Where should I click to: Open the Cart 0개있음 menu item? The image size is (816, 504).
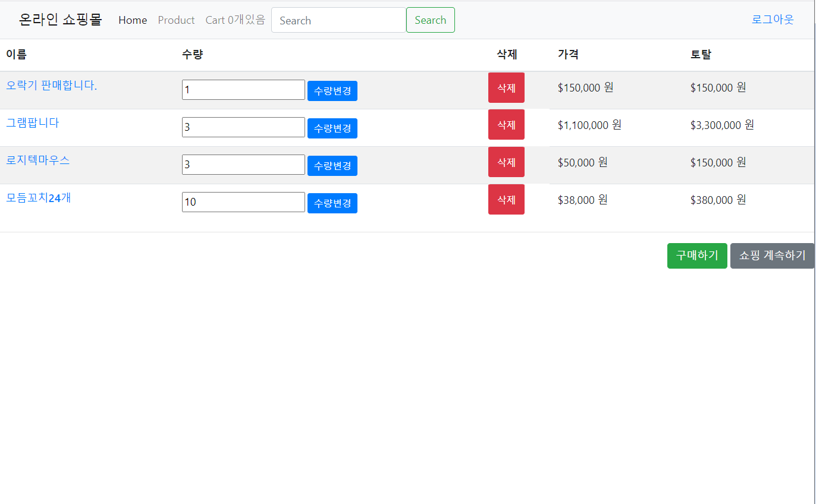(235, 20)
